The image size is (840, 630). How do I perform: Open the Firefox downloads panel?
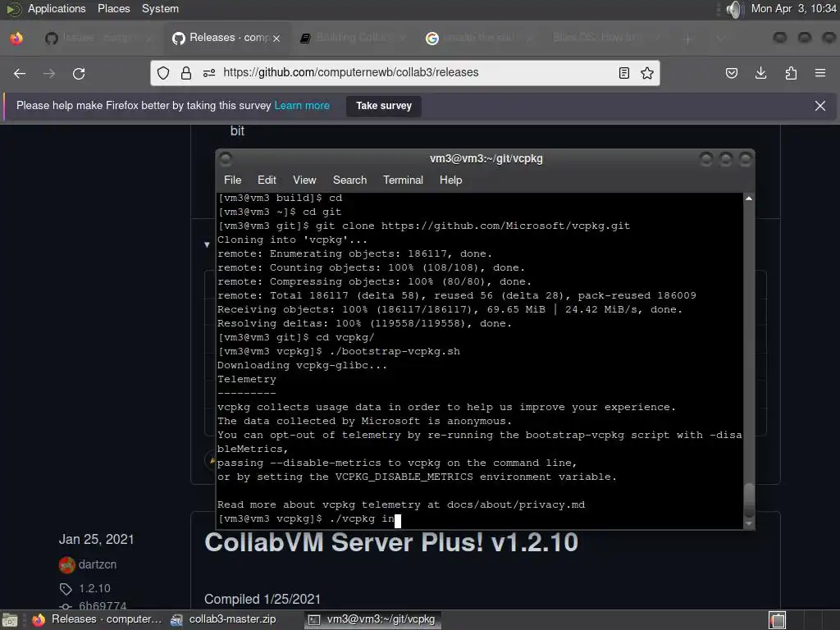point(760,73)
